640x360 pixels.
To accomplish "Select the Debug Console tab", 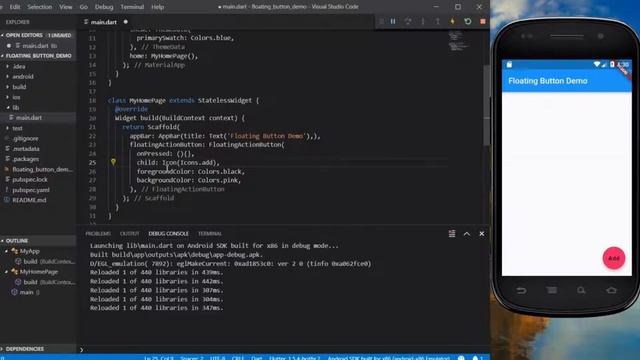I will (x=168, y=233).
